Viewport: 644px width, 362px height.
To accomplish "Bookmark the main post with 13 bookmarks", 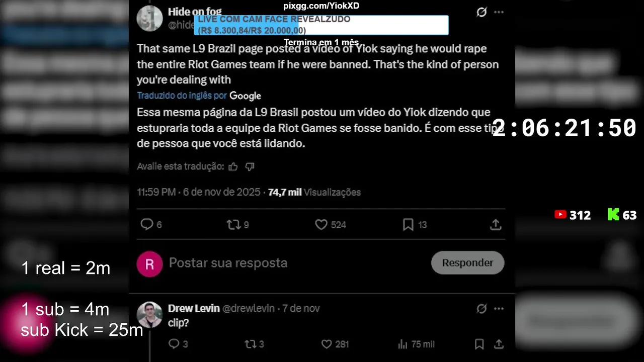I will tap(408, 225).
